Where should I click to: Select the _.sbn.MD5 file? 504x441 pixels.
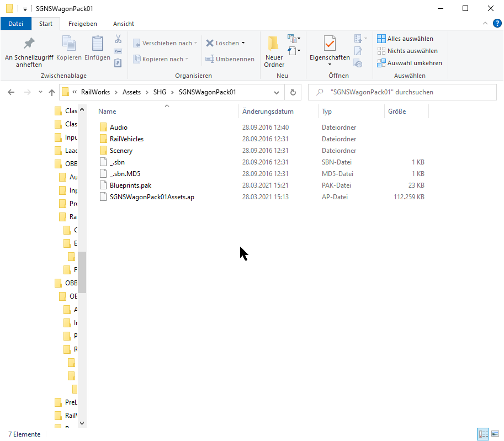[x=125, y=173]
